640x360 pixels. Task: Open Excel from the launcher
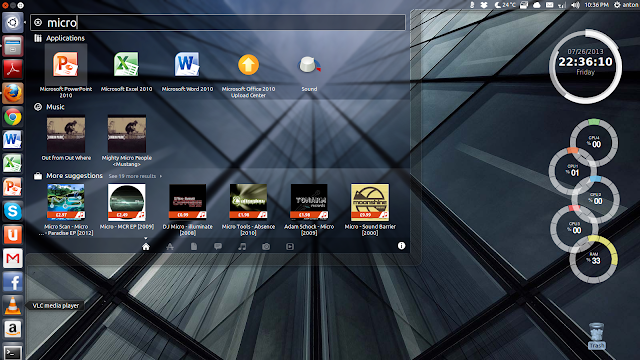(x=13, y=164)
